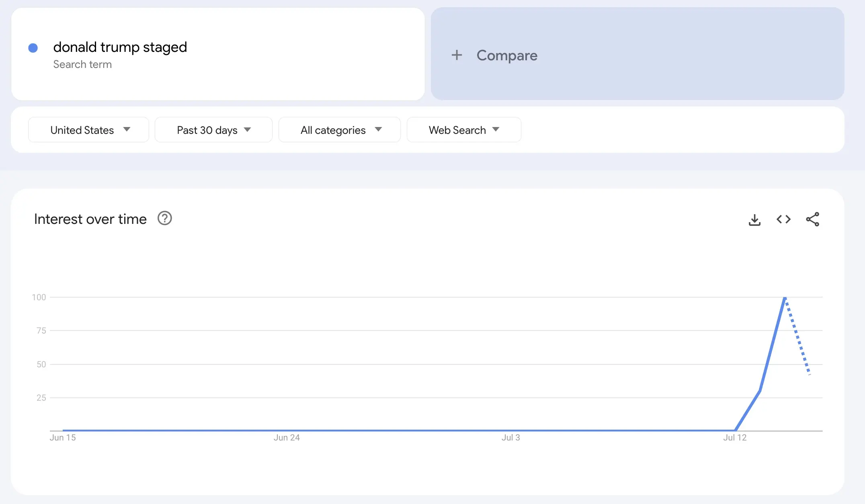The height and width of the screenshot is (504, 865).
Task: Open the United States region dropdown
Action: point(88,130)
